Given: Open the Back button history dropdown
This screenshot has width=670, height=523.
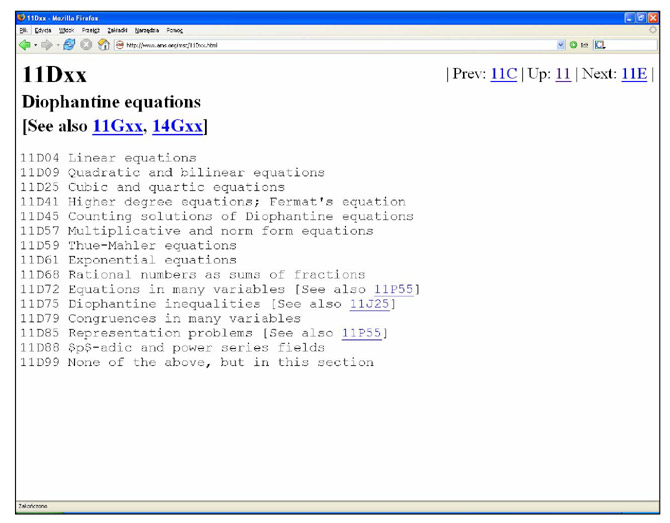Looking at the screenshot, I should (35, 45).
